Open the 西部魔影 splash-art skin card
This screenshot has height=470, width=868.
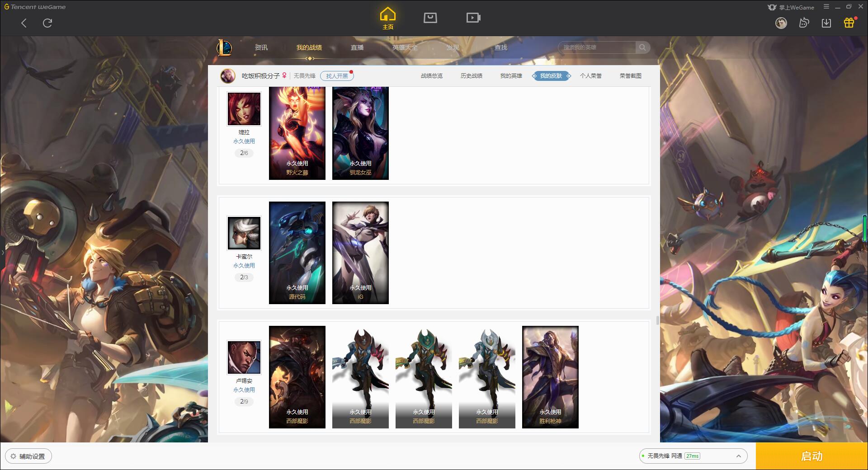point(297,377)
